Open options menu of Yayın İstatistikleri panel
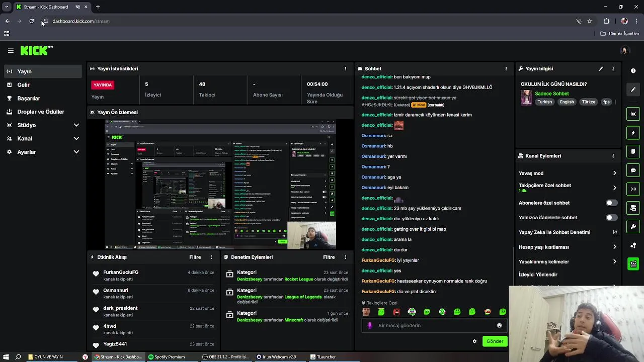 coord(345,68)
